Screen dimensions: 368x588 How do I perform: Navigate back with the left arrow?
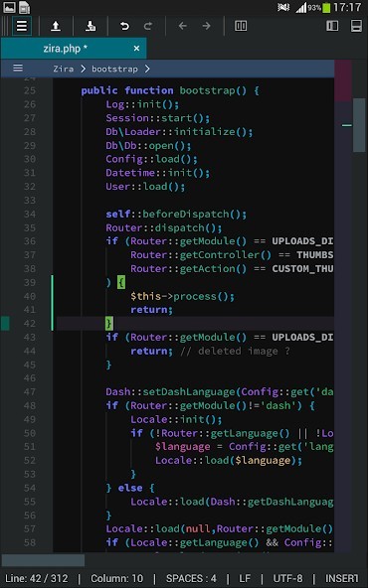(x=182, y=26)
